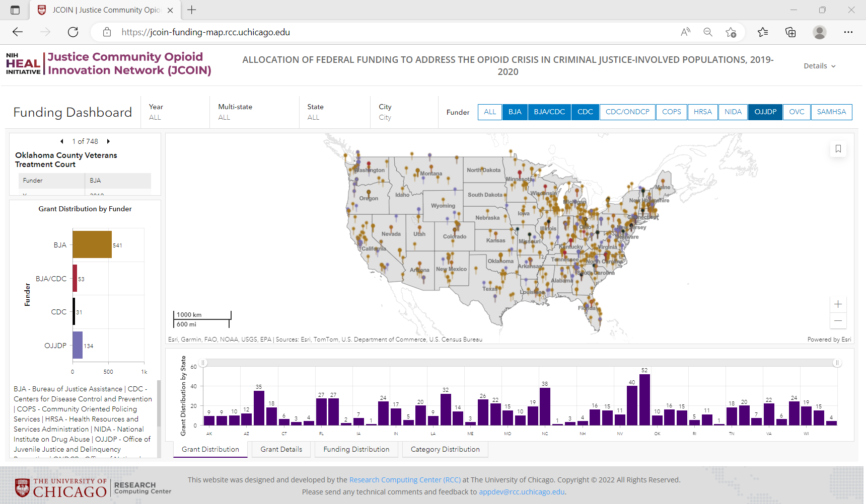Open the State filter dropdown
Screen dimensions: 866x504
pos(334,112)
